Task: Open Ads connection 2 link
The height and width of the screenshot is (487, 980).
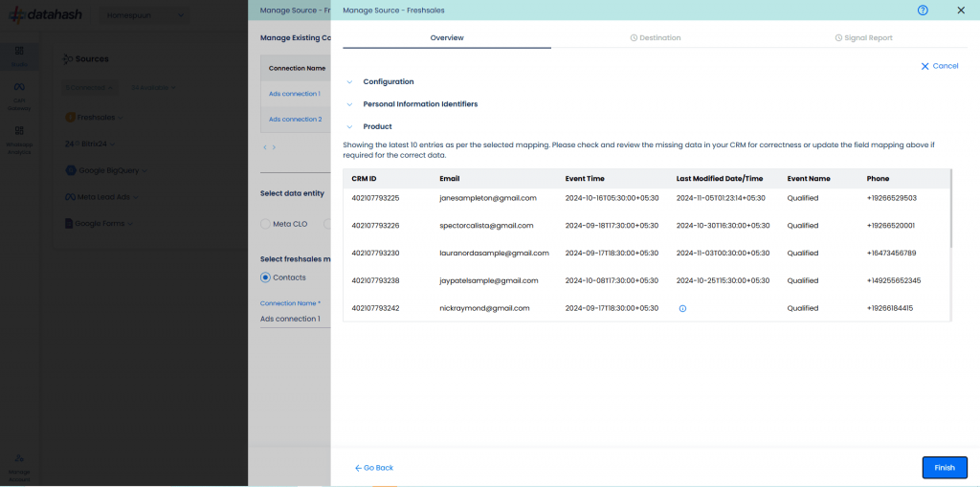Action: [295, 119]
